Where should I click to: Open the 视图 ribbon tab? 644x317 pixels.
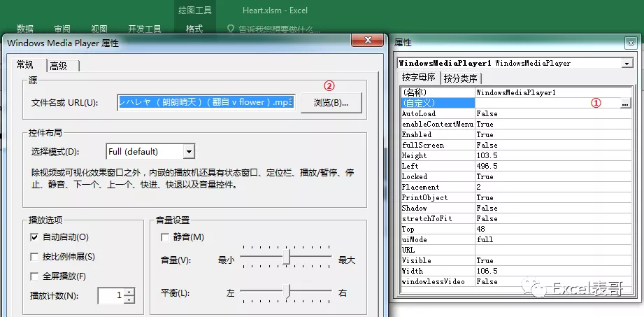99,29
